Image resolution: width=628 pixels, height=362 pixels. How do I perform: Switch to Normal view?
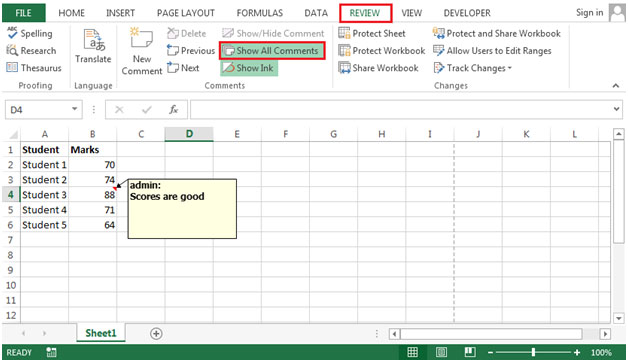click(413, 352)
